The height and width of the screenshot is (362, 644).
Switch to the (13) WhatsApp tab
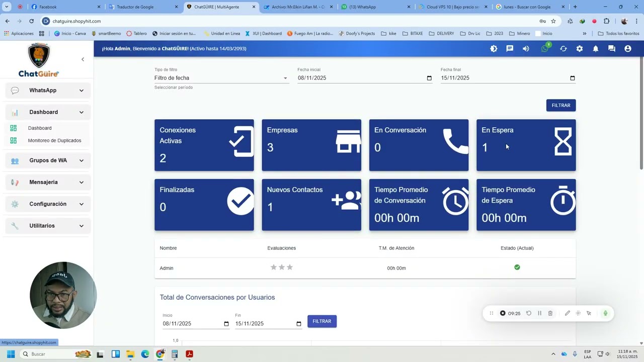pos(375,7)
